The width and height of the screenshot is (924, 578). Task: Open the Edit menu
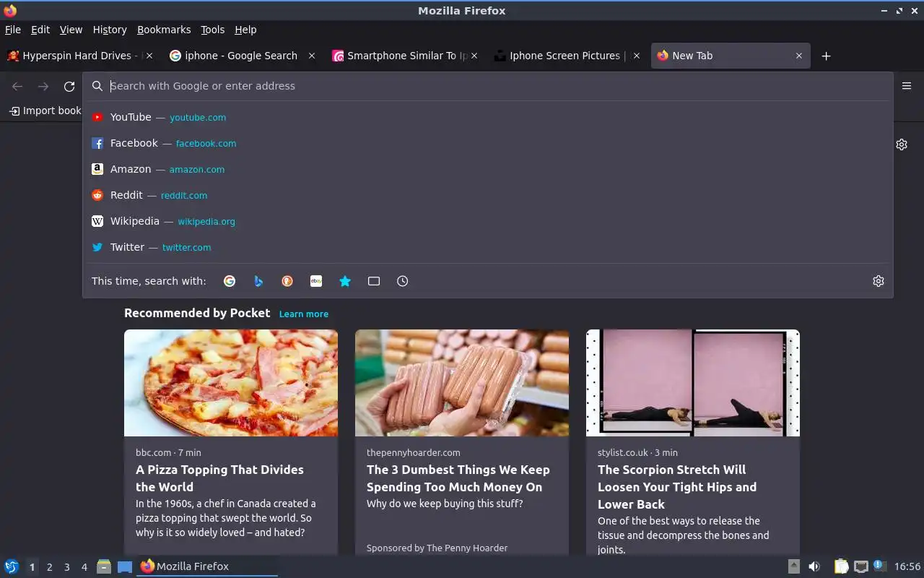tap(40, 30)
